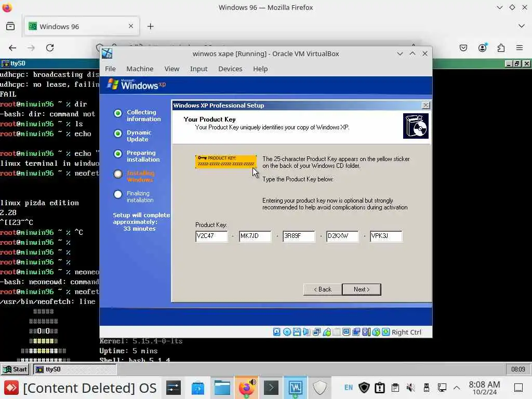This screenshot has height=399, width=532.
Task: Click first product key field V2C47
Action: point(211,236)
